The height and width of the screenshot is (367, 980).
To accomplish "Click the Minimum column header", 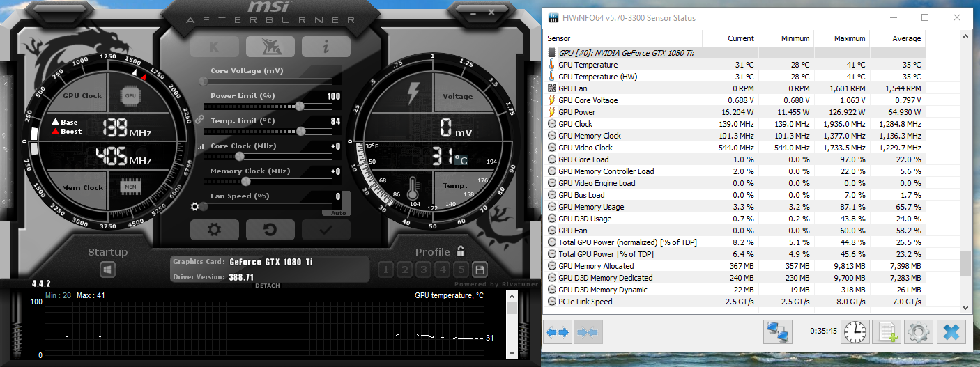I will pos(786,38).
